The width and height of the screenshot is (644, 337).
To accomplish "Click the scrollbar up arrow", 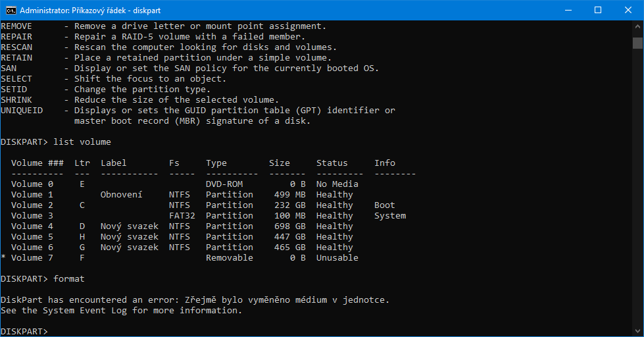I will pos(637,27).
